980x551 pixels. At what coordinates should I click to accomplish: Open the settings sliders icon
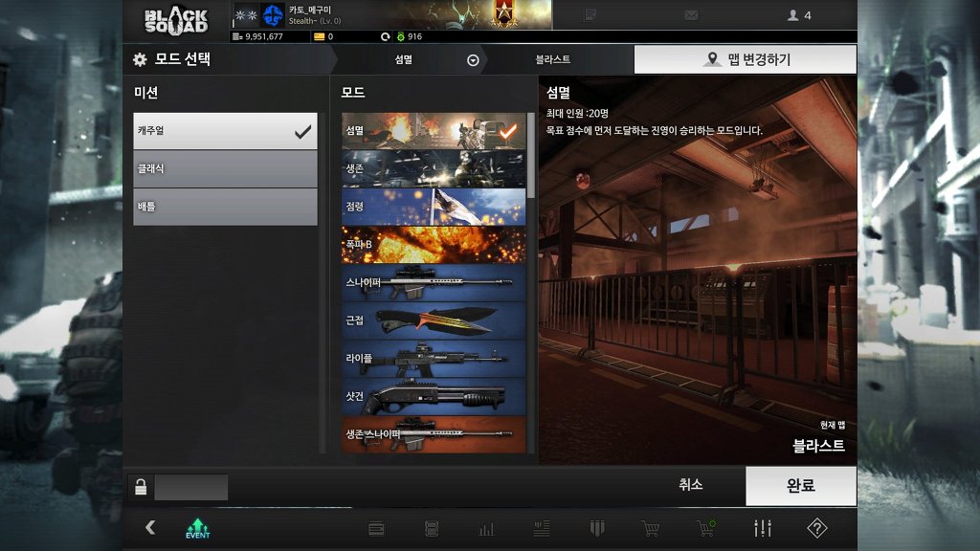[763, 528]
